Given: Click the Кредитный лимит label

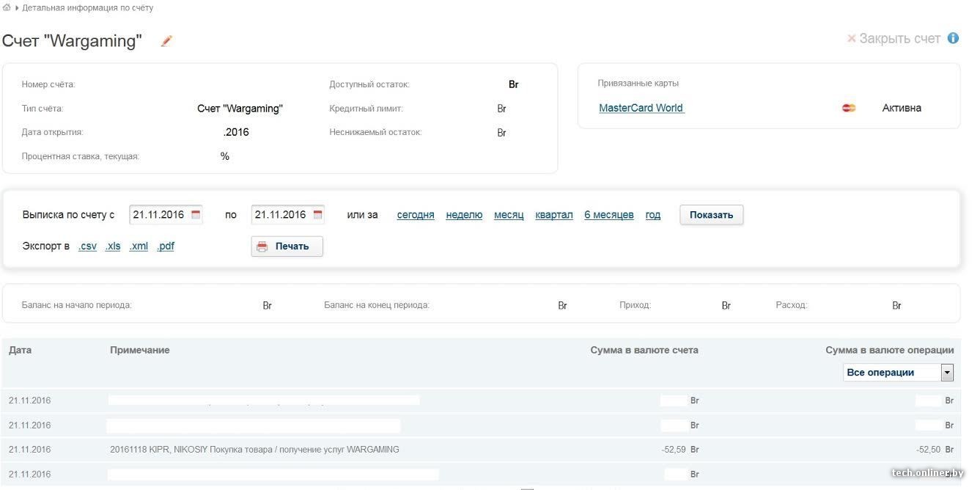Looking at the screenshot, I should tap(366, 109).
